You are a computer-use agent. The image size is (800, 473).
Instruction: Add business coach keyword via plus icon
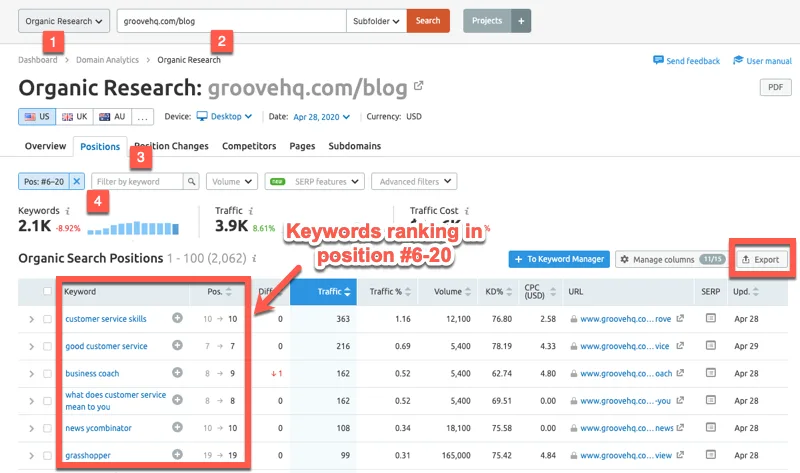[177, 372]
